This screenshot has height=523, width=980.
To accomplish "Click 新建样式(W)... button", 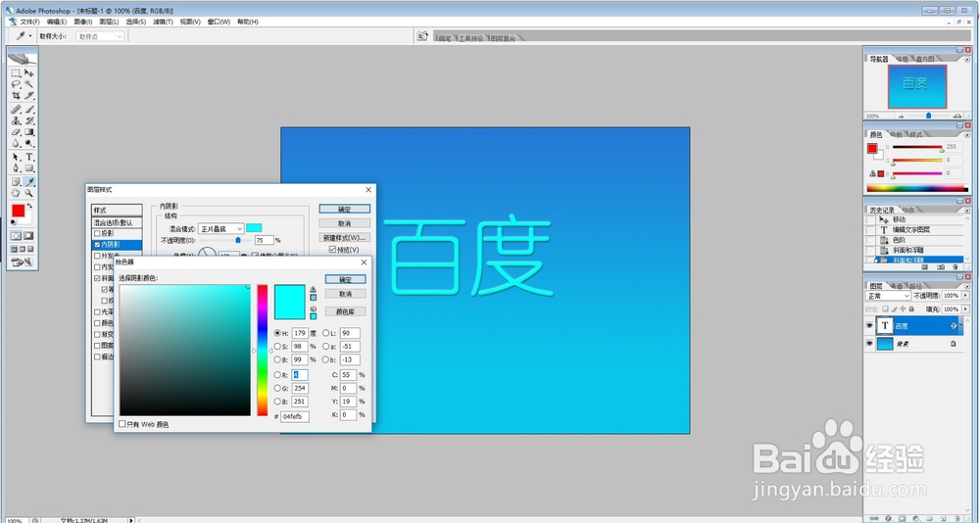I will (x=344, y=237).
